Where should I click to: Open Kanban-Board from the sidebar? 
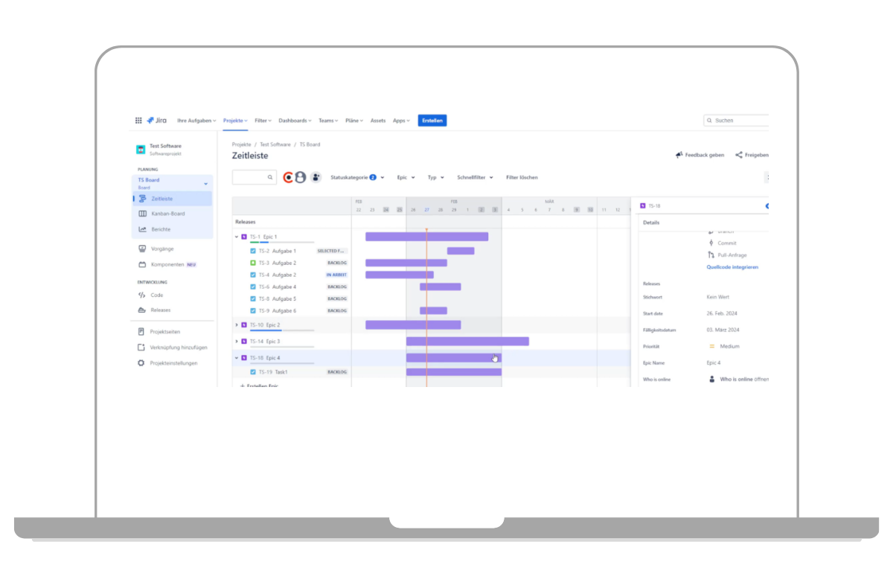[167, 214]
